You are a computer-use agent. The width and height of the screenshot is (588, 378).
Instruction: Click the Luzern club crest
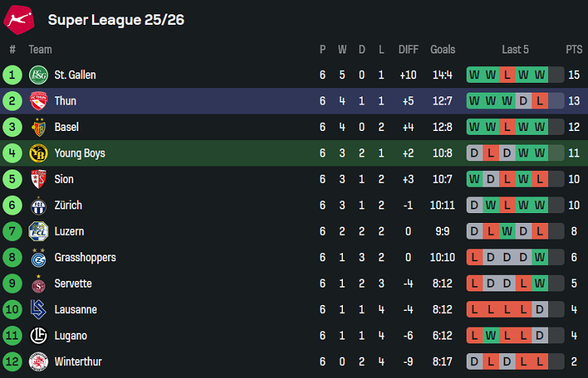pyautogui.click(x=38, y=231)
